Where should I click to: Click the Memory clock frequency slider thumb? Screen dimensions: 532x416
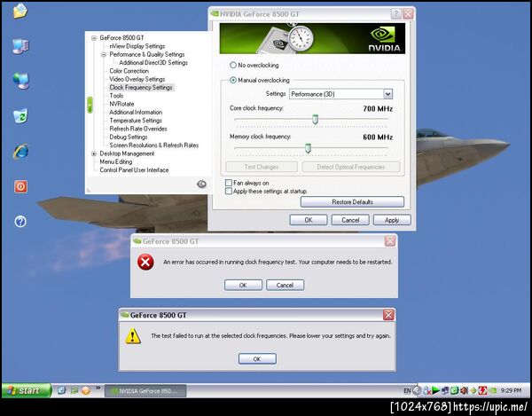pos(308,148)
